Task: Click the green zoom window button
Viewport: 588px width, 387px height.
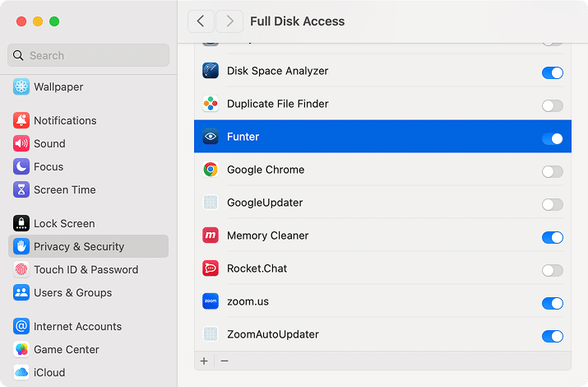Action: point(54,21)
